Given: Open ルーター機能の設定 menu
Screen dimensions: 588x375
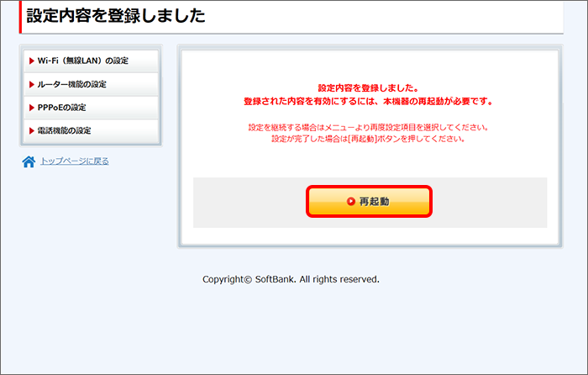Looking at the screenshot, I should point(91,84).
